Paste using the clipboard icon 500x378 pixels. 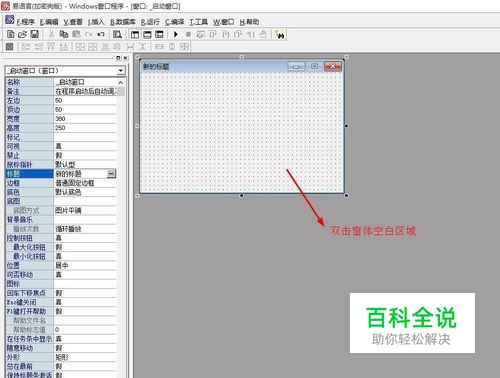coord(76,34)
